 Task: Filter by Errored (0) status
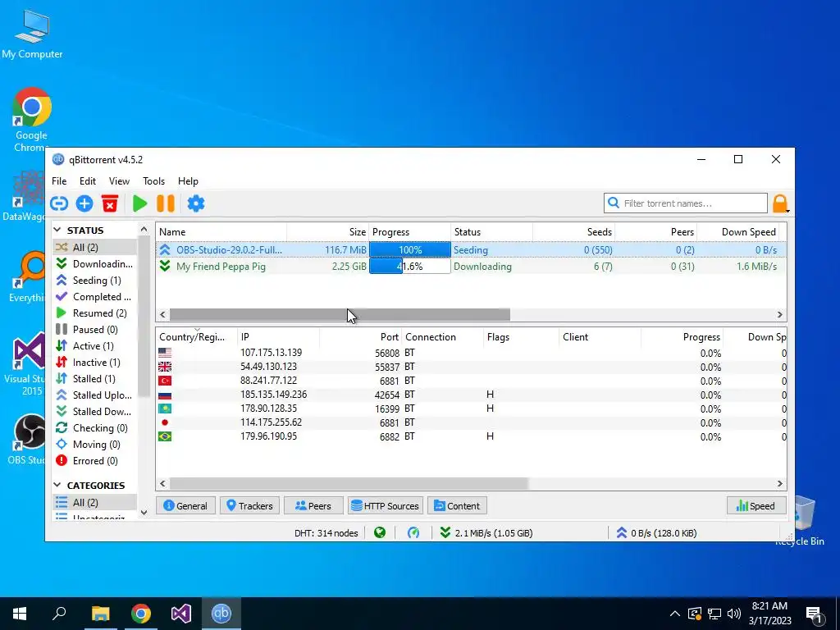point(95,461)
